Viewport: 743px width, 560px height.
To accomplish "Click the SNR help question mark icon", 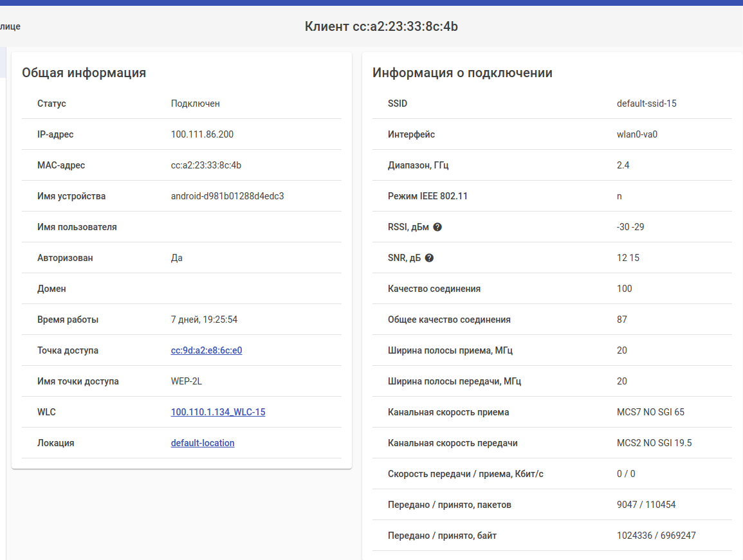I will (x=429, y=258).
